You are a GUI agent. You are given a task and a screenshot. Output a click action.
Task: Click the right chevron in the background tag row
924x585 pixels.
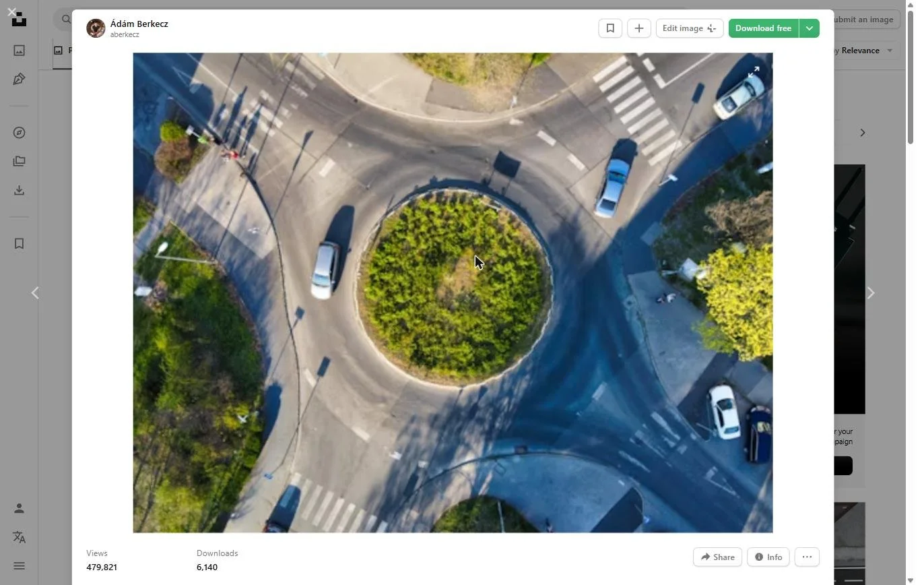click(863, 133)
